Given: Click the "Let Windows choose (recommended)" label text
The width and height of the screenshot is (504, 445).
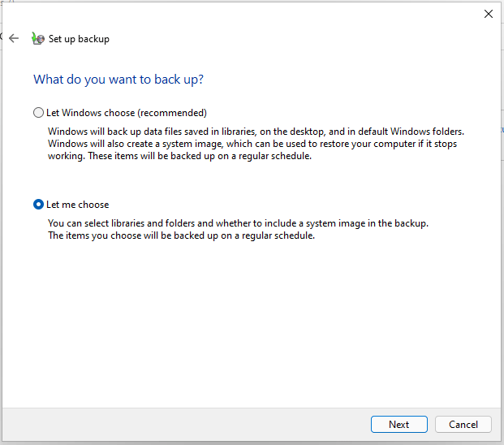Looking at the screenshot, I should coord(127,113).
